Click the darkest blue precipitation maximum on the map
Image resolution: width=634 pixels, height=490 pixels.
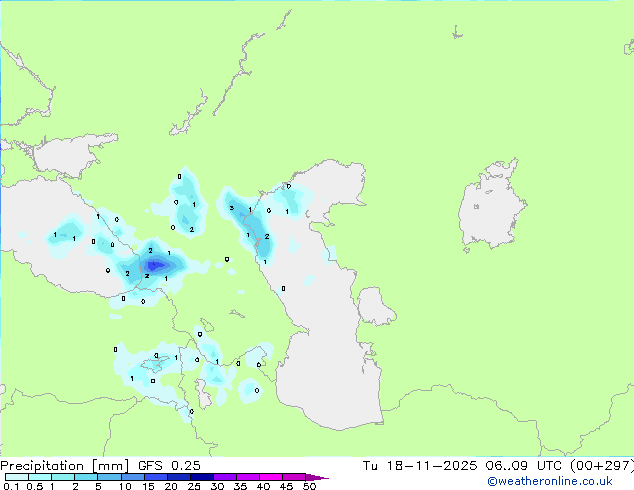[x=155, y=266]
